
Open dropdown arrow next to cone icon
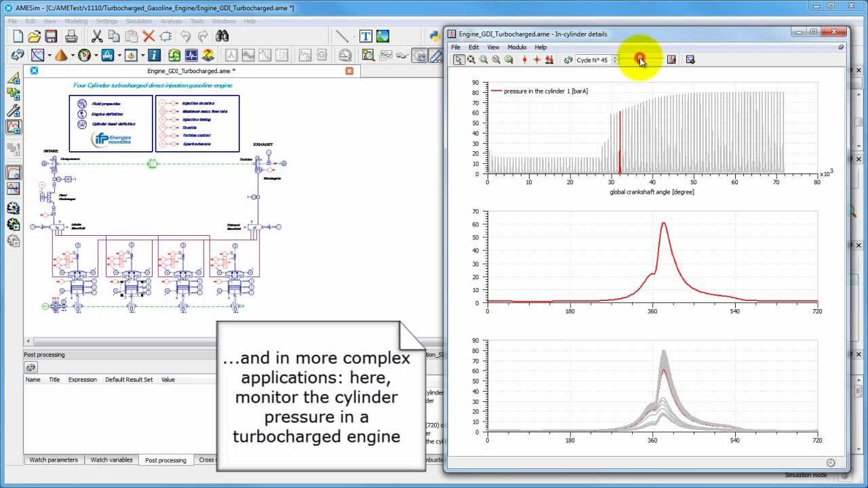73,56
